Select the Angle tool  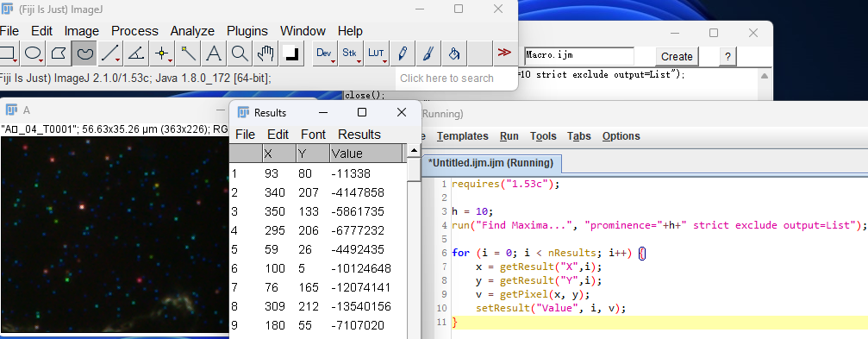135,53
